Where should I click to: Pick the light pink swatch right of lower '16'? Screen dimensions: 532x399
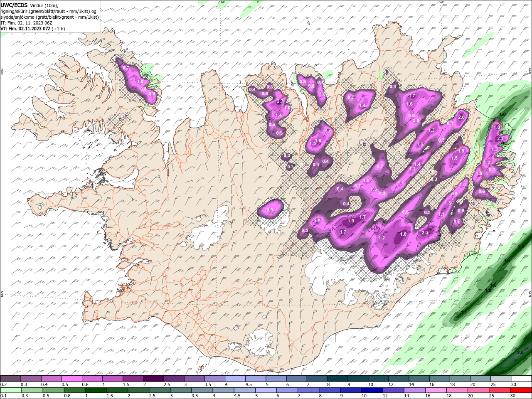coord(435,390)
